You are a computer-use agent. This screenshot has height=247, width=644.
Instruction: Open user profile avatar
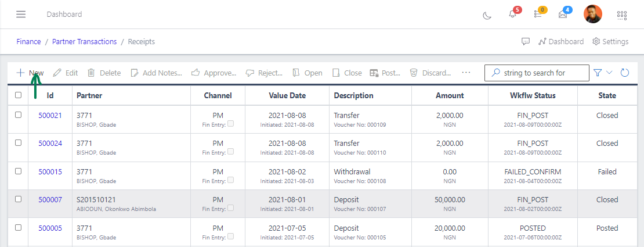point(593,15)
